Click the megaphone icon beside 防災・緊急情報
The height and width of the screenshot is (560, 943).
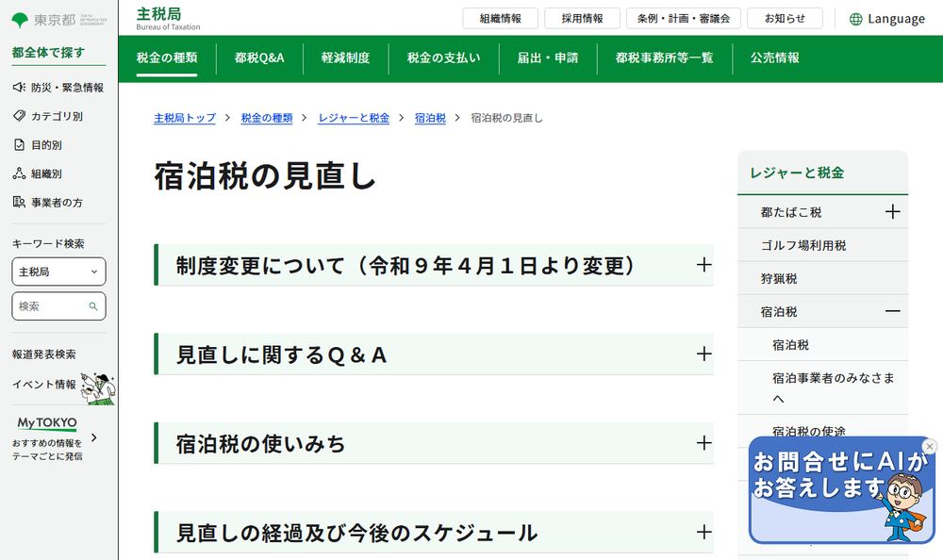[19, 88]
